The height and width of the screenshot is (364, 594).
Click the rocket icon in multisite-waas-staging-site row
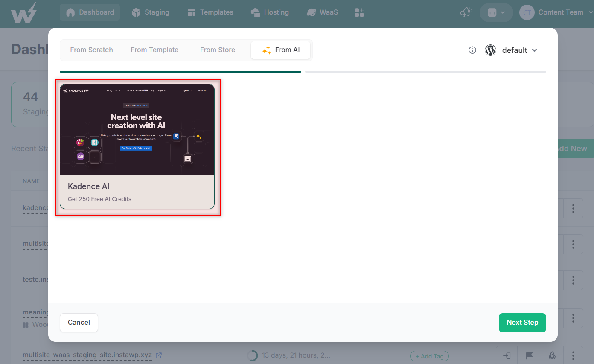click(x=552, y=355)
